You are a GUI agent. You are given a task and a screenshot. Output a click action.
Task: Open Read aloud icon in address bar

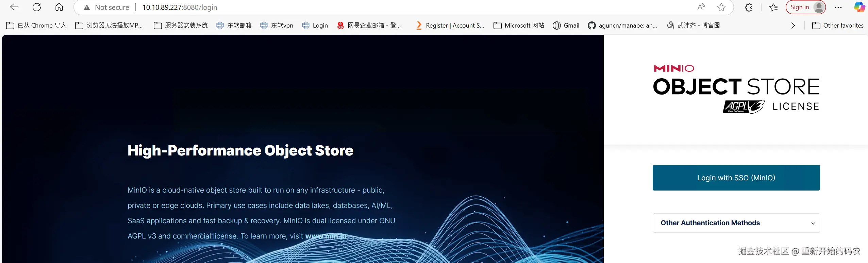coord(701,7)
